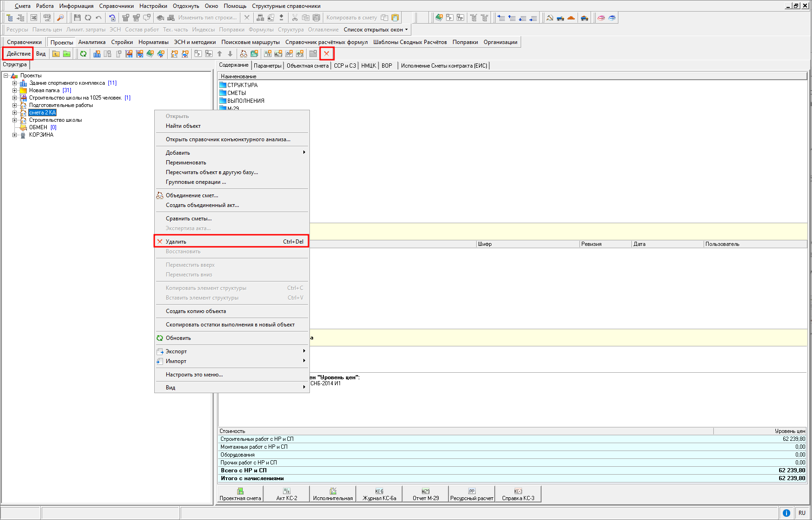Screen dimensions: 812x520
Task: Click the Проектная смета button at bottom
Action: (240, 494)
